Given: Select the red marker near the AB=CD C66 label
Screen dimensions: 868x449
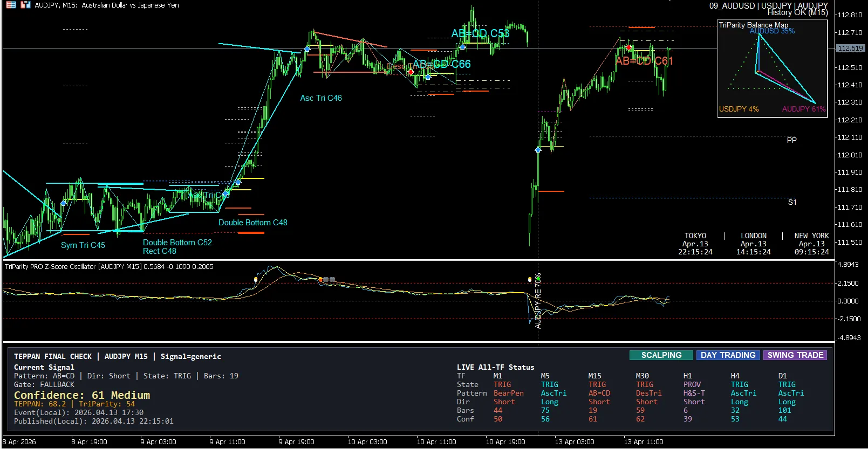Looking at the screenshot, I should [411, 71].
